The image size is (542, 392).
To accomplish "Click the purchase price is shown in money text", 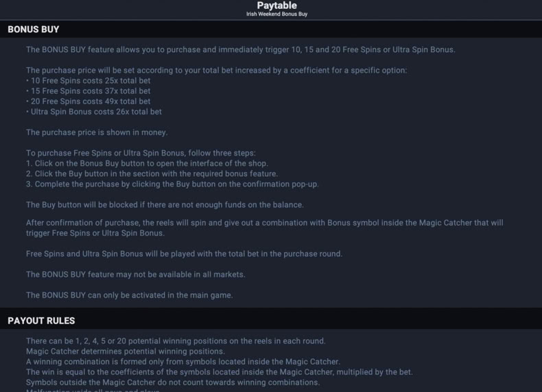I will click(x=97, y=132).
